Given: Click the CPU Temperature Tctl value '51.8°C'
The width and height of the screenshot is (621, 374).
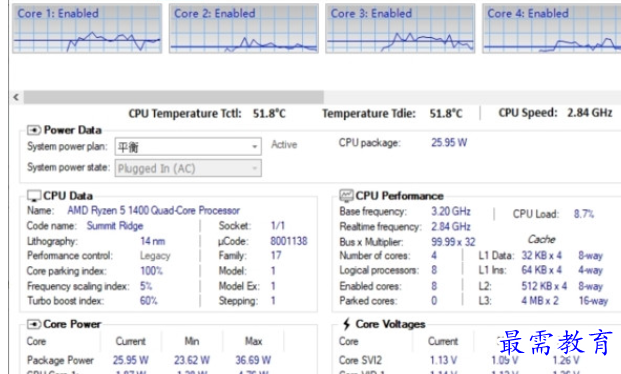Looking at the screenshot, I should click(269, 114).
